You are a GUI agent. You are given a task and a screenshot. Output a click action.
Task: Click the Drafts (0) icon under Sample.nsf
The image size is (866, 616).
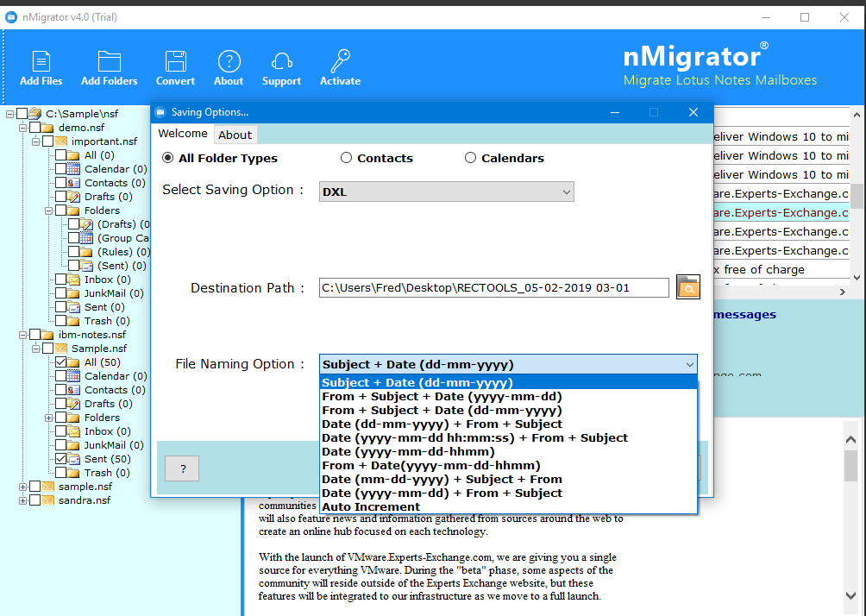[x=73, y=404]
